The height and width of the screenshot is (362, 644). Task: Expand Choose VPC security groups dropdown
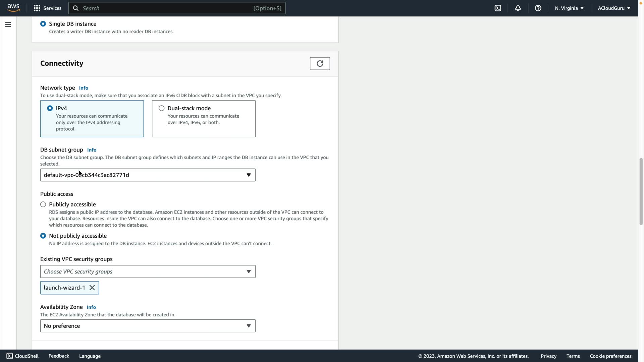point(148,271)
